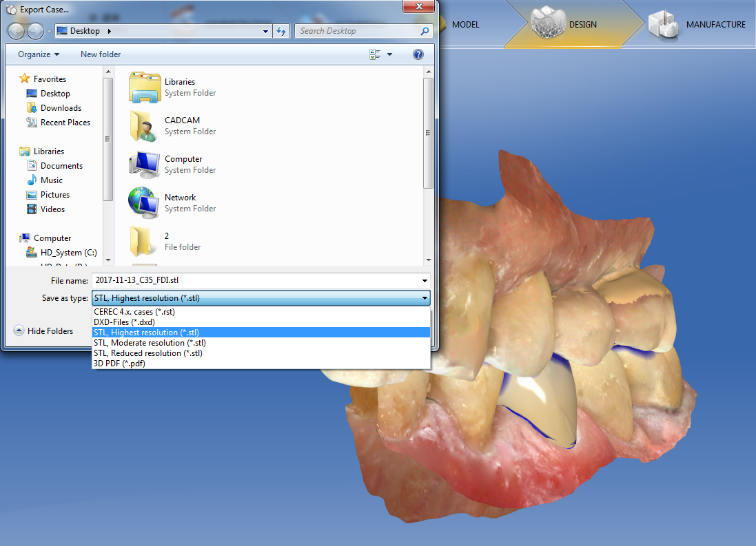Click the CADCAM user folder icon
The image size is (756, 546).
click(143, 126)
